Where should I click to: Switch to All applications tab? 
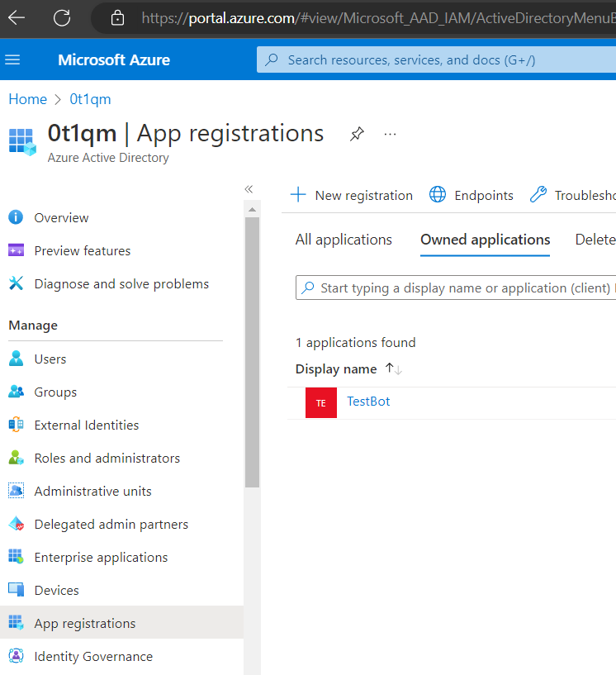tap(344, 240)
